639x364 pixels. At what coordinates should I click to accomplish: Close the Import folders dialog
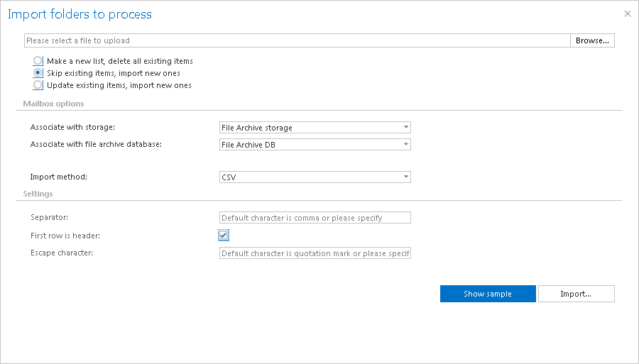(x=627, y=13)
